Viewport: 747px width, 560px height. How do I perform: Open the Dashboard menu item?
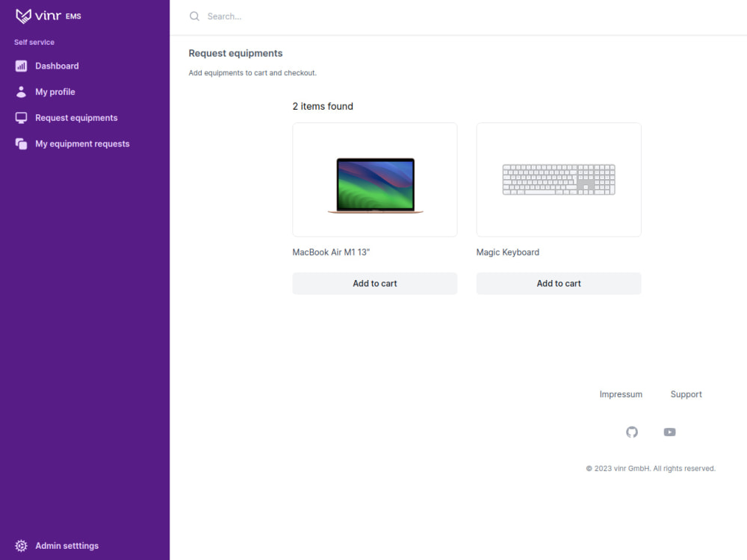tap(85, 66)
